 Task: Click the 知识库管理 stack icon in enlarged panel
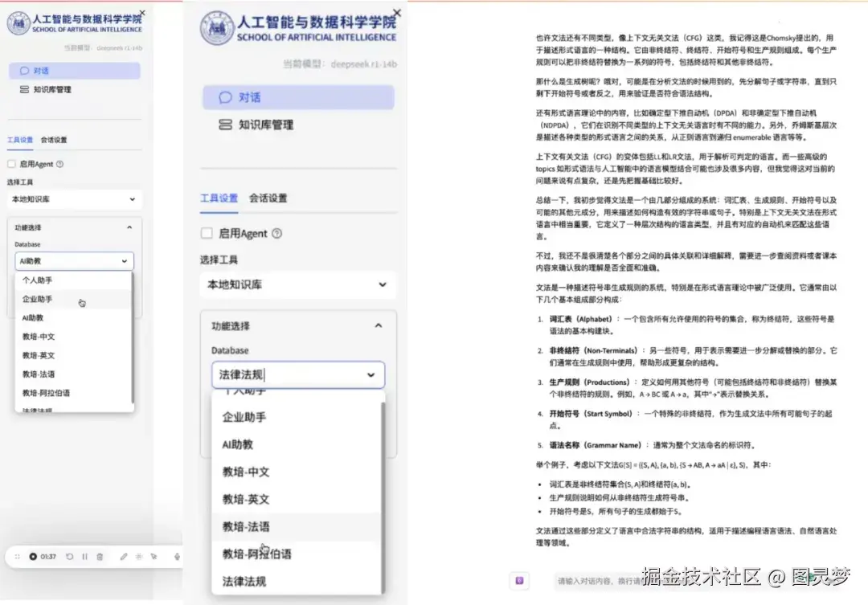tap(225, 125)
